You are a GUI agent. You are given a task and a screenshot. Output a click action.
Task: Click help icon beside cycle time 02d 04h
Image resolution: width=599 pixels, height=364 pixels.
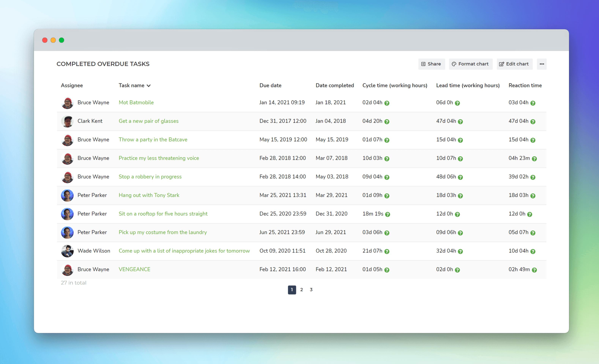(x=387, y=103)
